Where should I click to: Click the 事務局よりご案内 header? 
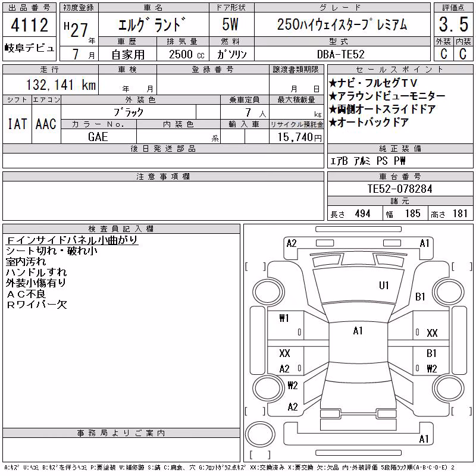pos(121,433)
